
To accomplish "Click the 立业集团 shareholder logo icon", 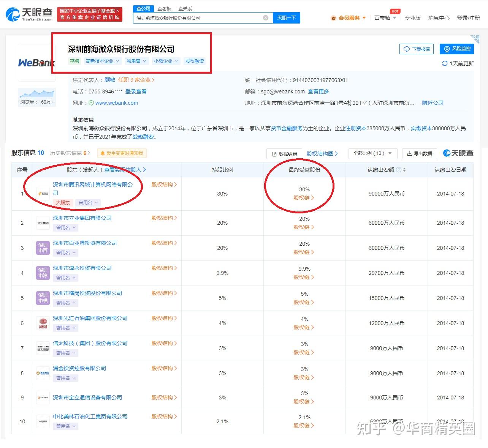I will [43, 223].
